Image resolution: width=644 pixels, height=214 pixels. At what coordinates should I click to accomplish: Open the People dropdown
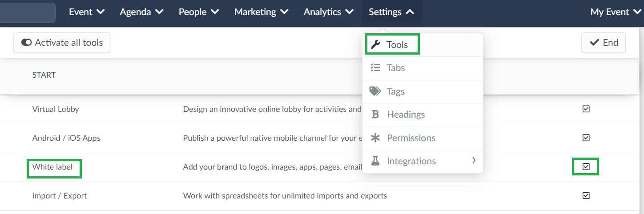pyautogui.click(x=199, y=12)
